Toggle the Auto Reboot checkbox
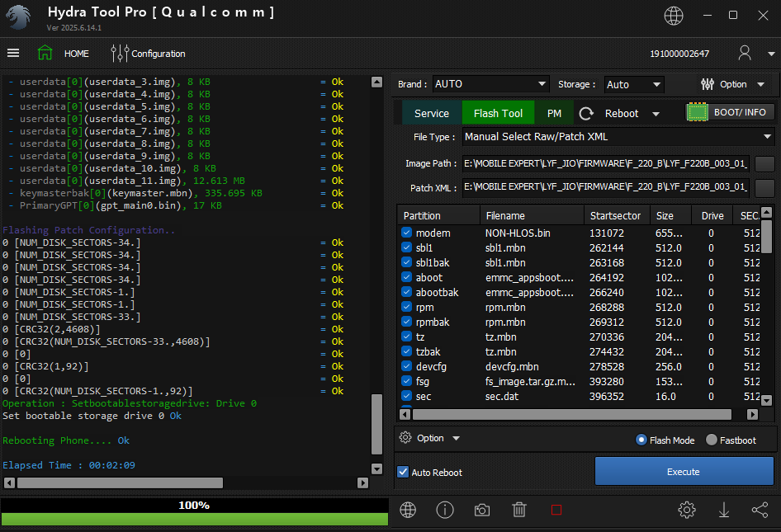The image size is (781, 532). [x=403, y=472]
